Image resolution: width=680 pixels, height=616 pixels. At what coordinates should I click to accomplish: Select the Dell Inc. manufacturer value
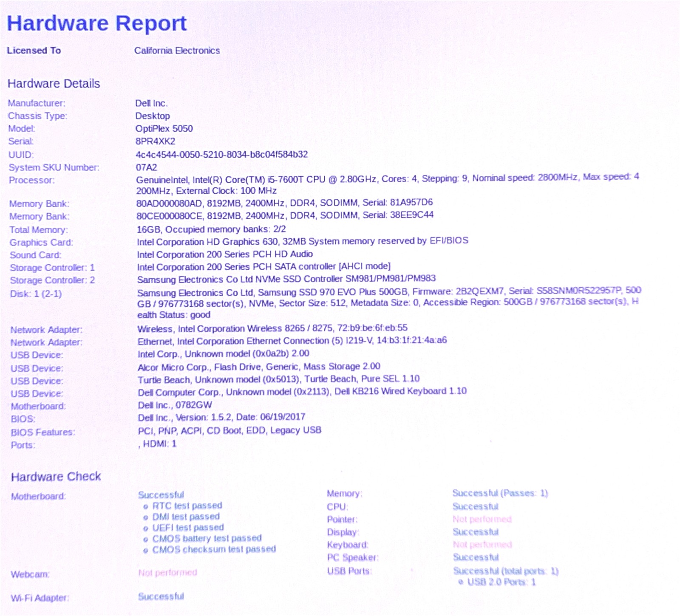point(151,103)
